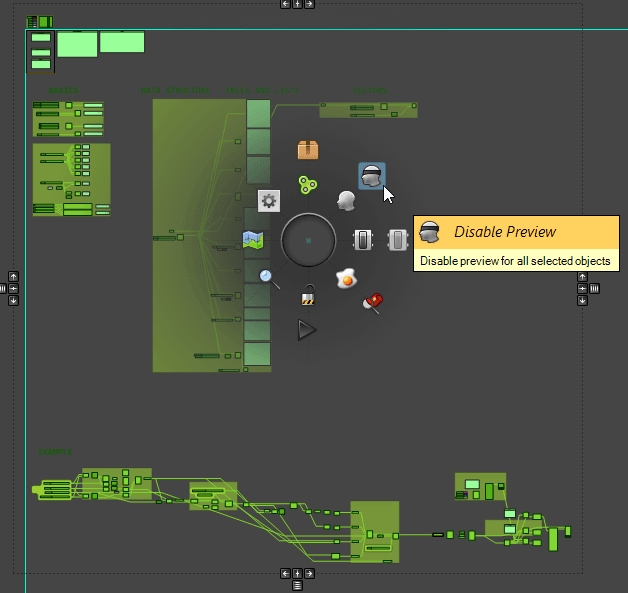Viewport: 628px width, 593px height.
Task: Click the bottom pale panel in Data Structure column
Action: pyautogui.click(x=257, y=354)
